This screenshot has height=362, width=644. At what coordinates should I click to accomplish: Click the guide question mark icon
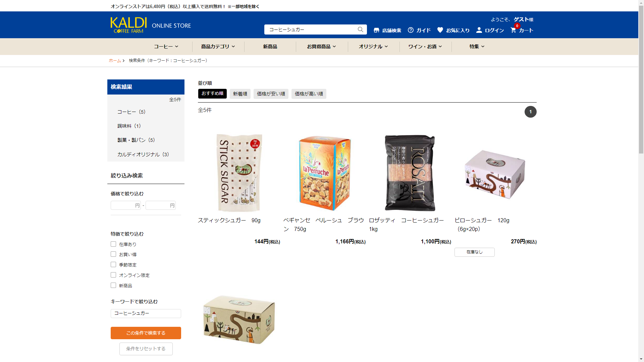click(x=411, y=30)
